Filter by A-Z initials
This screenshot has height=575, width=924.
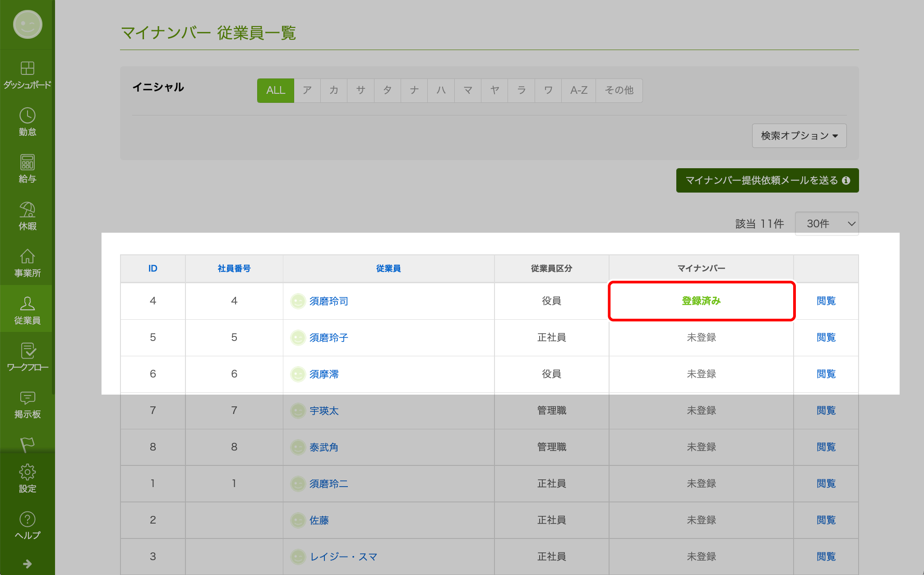click(579, 90)
